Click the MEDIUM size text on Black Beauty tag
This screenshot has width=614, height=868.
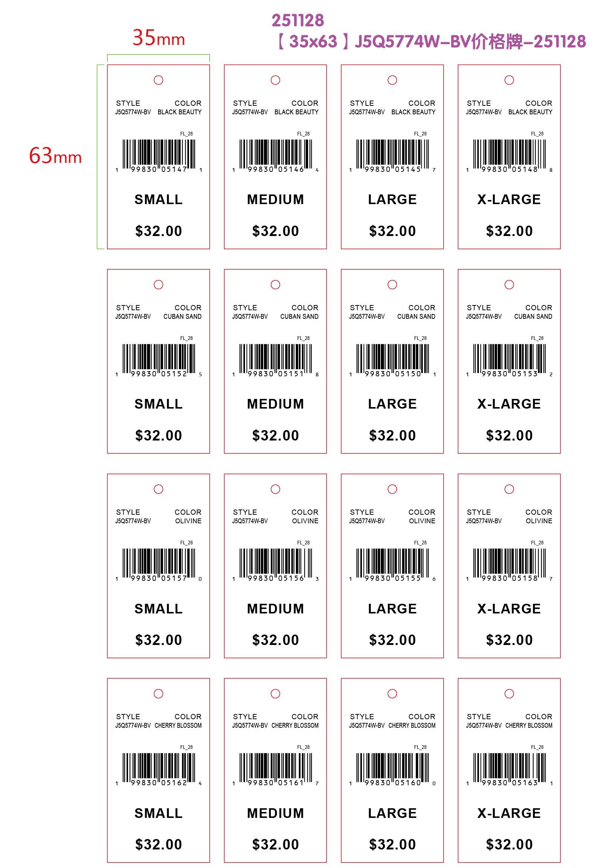(x=275, y=200)
